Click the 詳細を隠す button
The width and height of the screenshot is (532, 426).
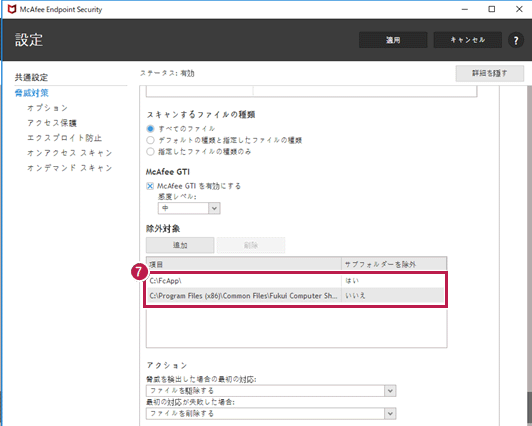489,73
